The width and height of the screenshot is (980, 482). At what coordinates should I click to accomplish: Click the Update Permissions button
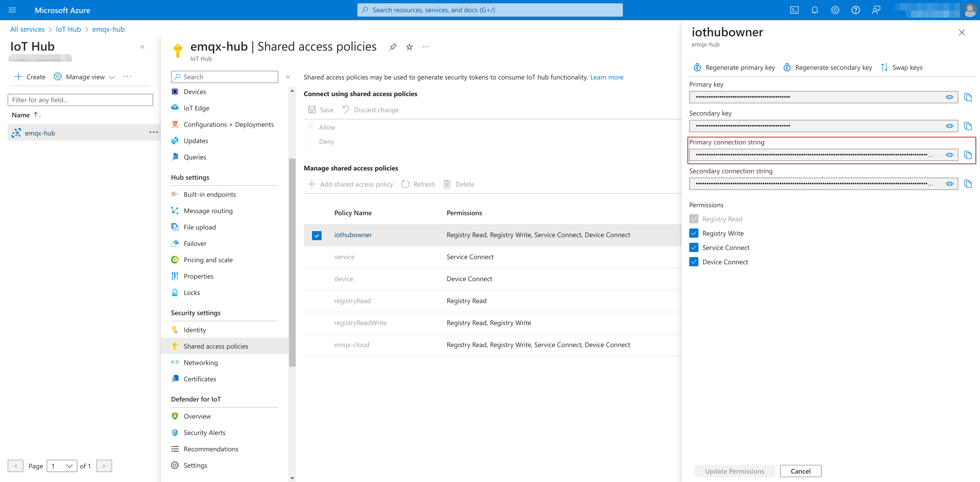[x=734, y=470]
